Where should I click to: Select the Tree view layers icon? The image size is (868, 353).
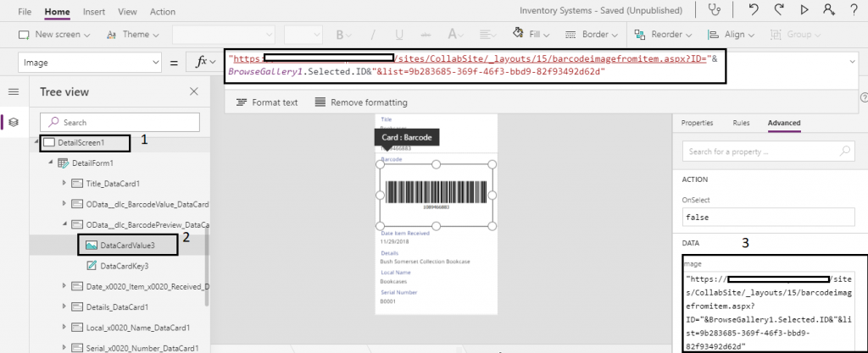click(x=14, y=122)
